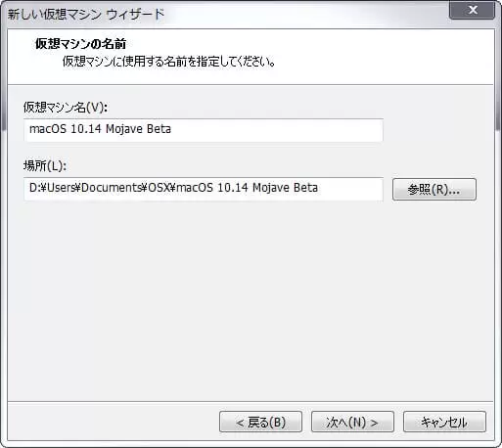Close the new virtual machine wizard window

(472, 10)
